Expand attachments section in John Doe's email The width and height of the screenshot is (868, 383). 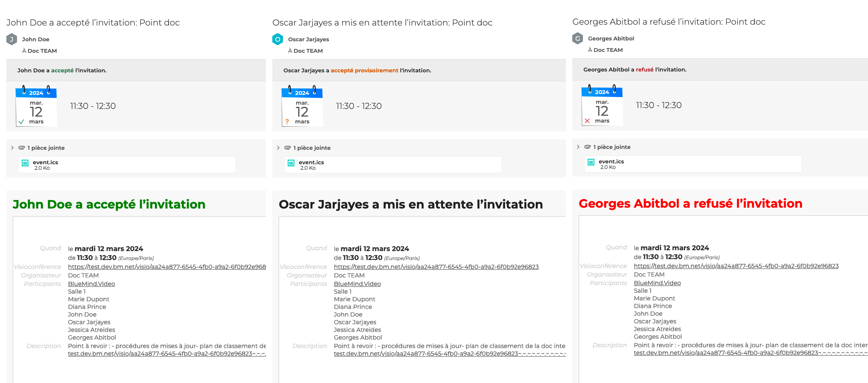(x=12, y=148)
